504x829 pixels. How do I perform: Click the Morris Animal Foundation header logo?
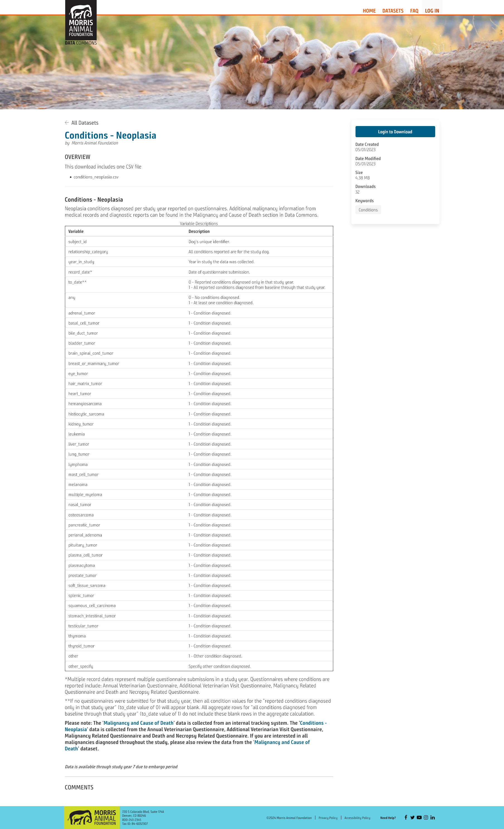(x=81, y=22)
